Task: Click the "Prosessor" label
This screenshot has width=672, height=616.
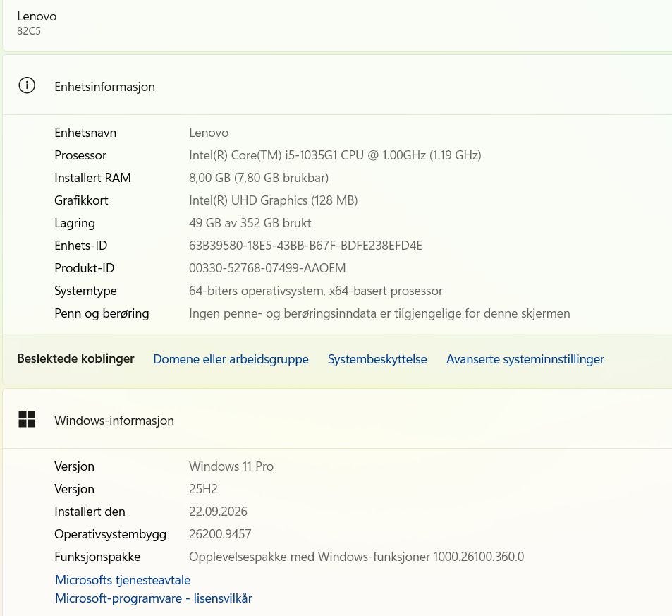Action: coord(80,155)
